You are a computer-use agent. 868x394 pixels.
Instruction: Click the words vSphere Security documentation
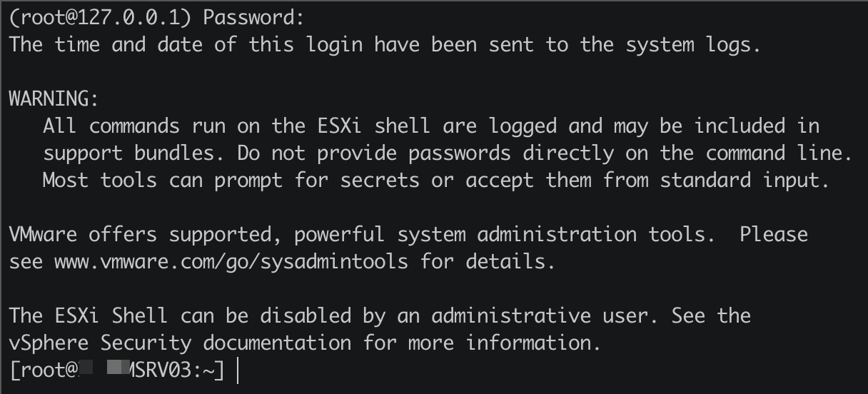pos(180,343)
